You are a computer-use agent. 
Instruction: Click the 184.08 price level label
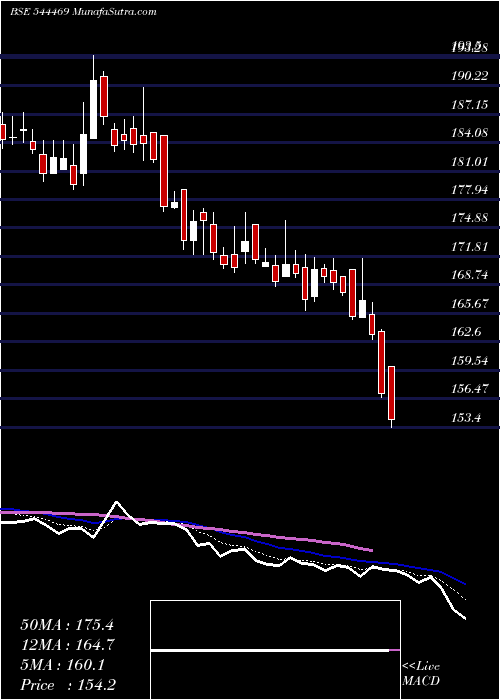(x=469, y=133)
